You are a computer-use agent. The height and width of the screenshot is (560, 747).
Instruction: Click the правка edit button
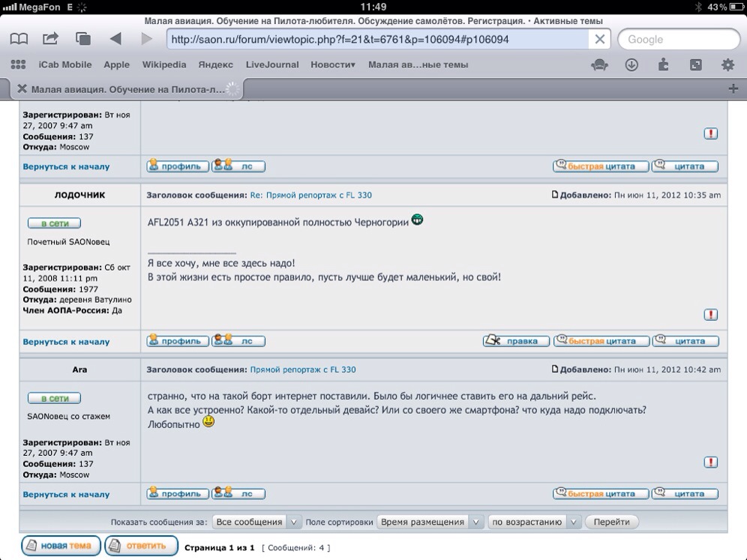(x=516, y=341)
